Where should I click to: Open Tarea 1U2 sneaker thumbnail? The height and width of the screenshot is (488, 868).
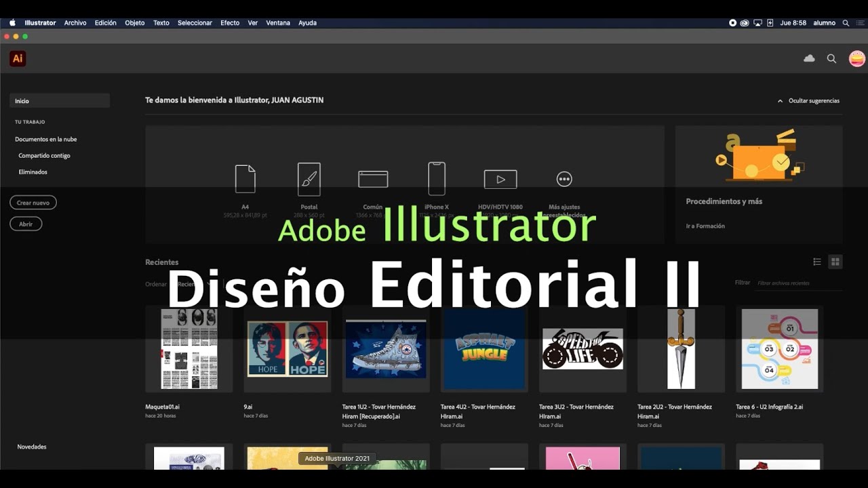386,348
